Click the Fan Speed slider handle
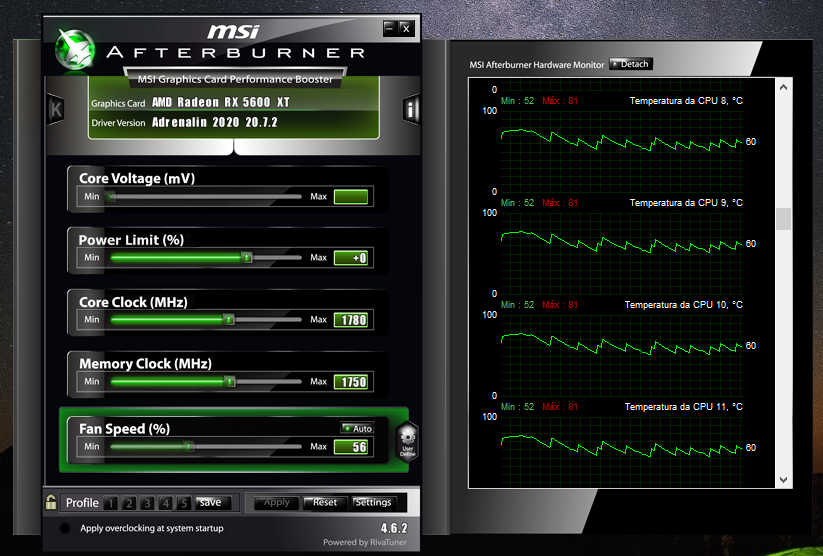 (189, 446)
